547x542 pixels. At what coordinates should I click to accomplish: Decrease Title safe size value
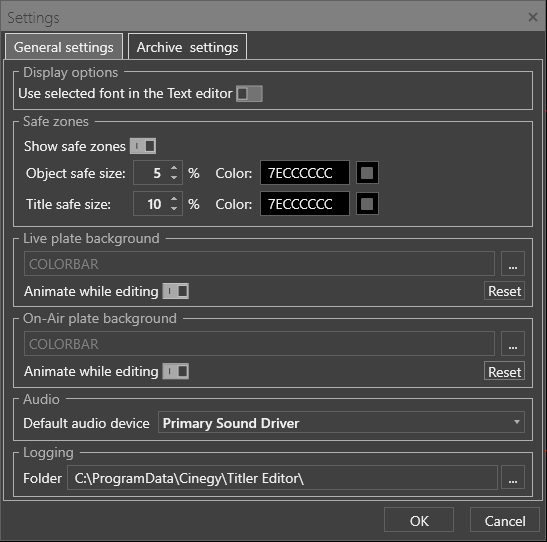[x=174, y=209]
